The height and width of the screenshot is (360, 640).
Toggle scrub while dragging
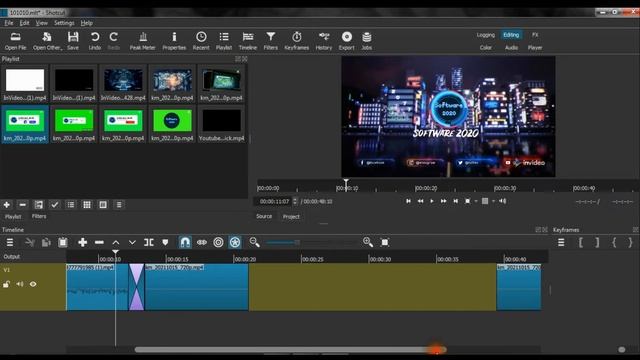click(x=202, y=242)
